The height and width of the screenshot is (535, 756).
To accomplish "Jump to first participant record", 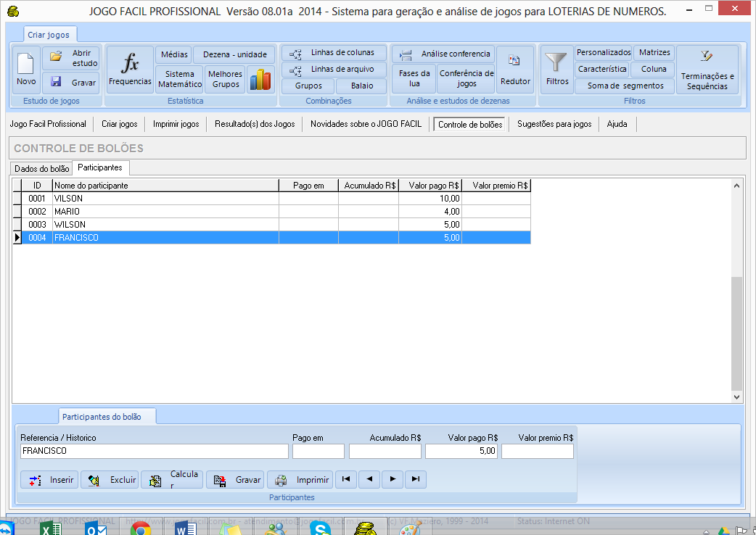I will click(346, 479).
